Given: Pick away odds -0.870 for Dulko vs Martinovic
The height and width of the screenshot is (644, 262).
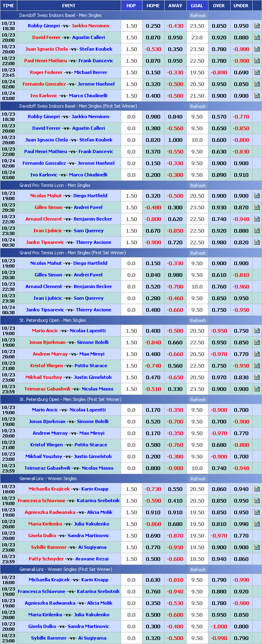Looking at the screenshot, I should tap(175, 536).
